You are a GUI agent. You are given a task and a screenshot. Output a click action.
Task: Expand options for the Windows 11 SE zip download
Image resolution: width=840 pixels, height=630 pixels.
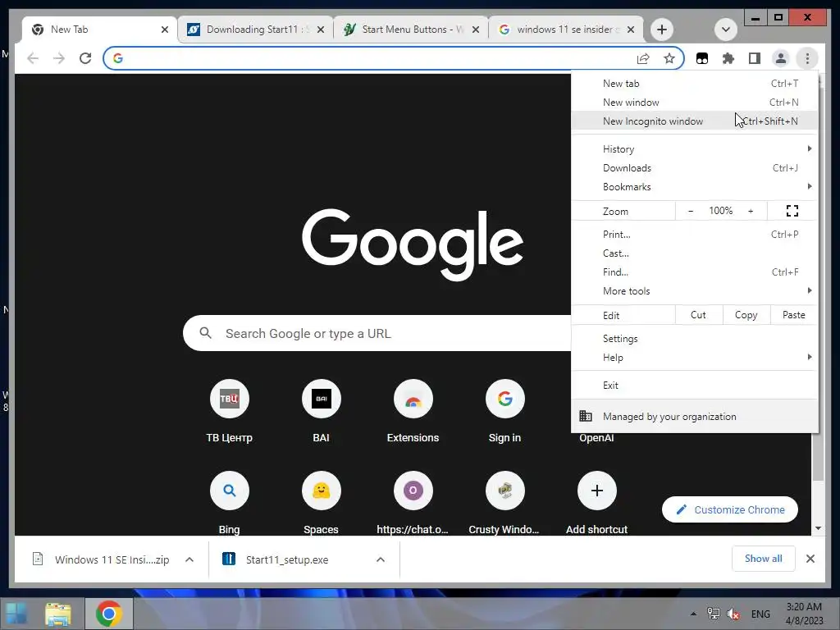pos(189,559)
